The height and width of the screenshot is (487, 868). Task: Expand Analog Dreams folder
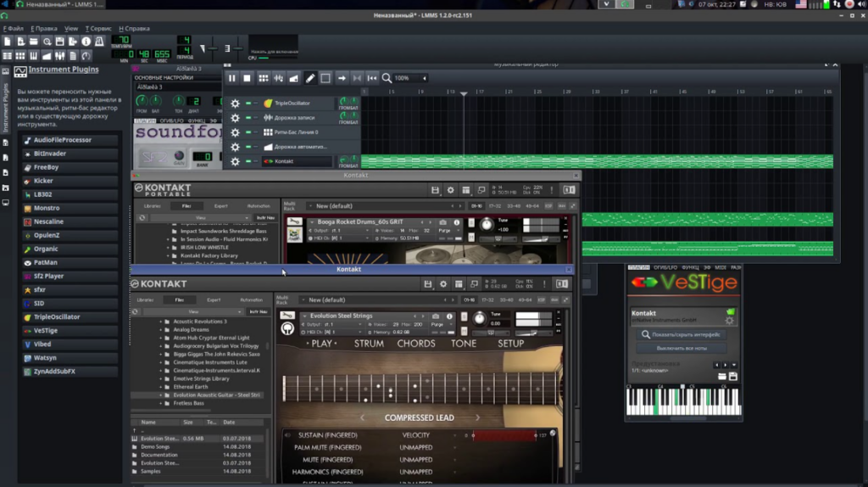click(161, 330)
